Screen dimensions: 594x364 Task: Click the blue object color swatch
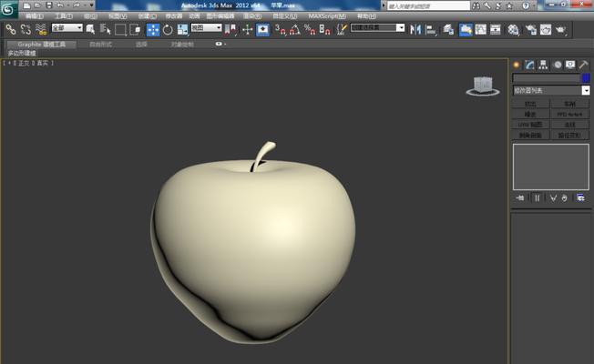pos(586,78)
